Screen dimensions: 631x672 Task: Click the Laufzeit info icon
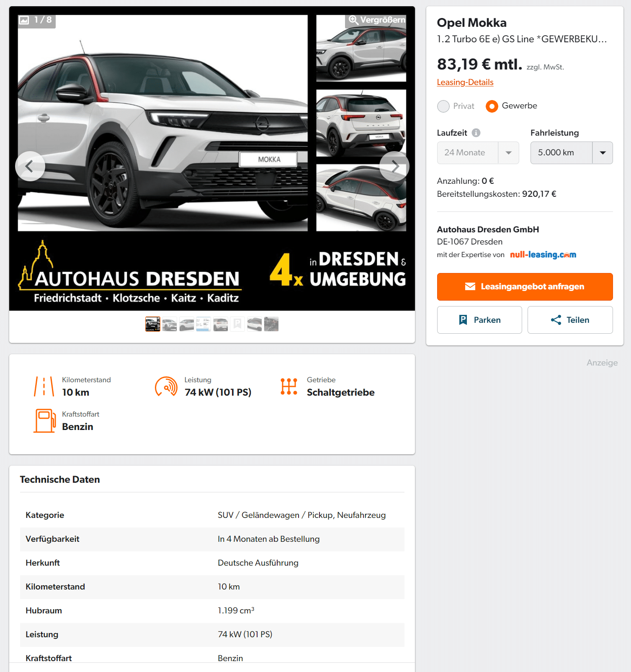[476, 133]
